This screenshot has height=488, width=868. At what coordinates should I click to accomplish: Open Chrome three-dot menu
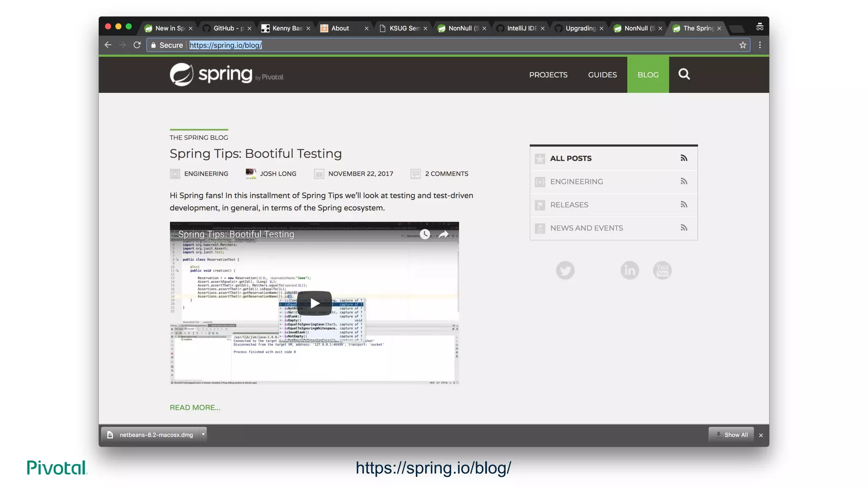[x=760, y=45]
